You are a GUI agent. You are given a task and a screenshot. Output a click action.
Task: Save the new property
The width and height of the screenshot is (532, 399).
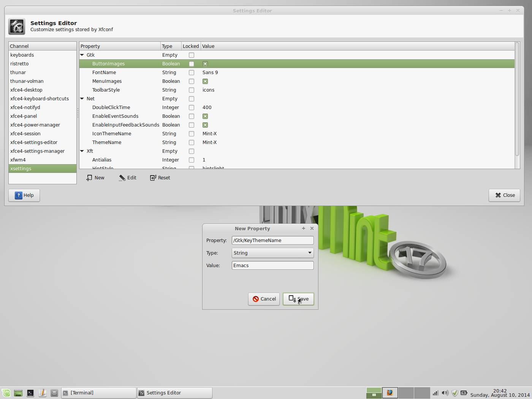coord(298,299)
